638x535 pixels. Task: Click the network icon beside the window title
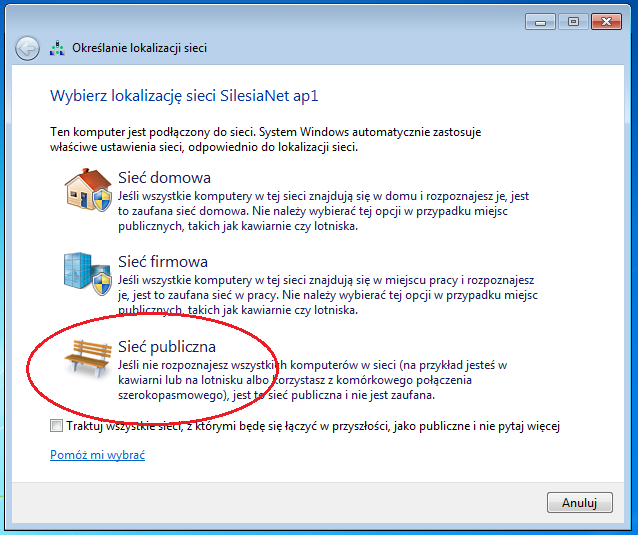pyautogui.click(x=57, y=48)
